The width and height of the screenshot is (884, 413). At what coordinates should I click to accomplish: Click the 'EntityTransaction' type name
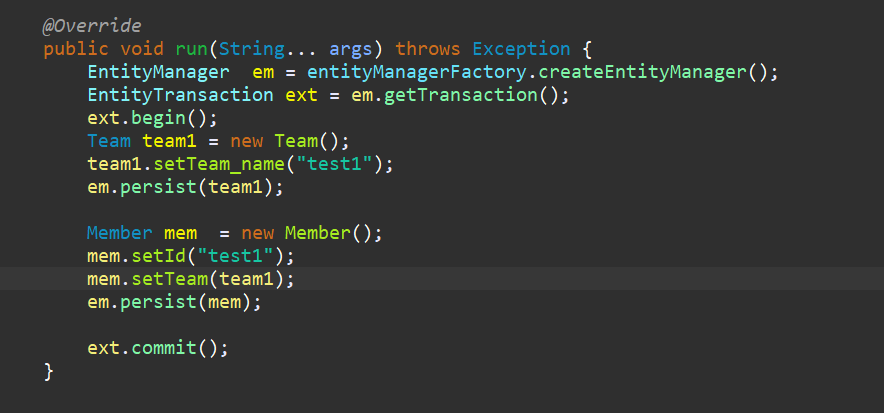pos(180,95)
